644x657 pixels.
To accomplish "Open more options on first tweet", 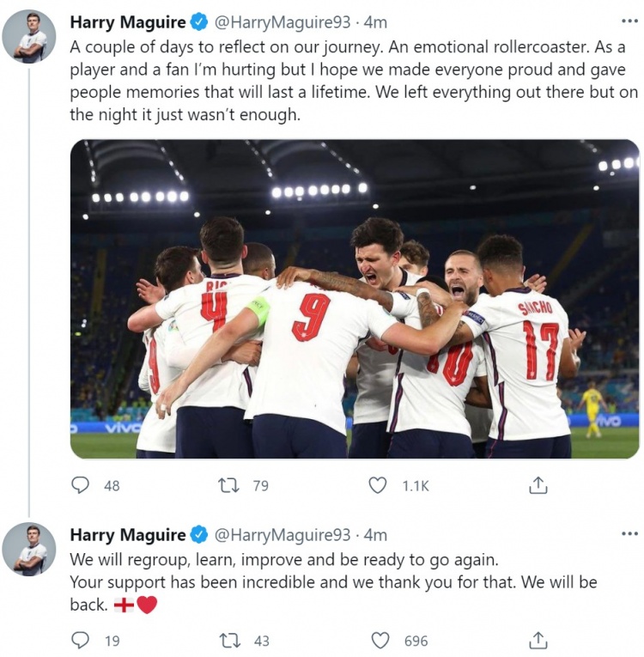I will point(629,21).
